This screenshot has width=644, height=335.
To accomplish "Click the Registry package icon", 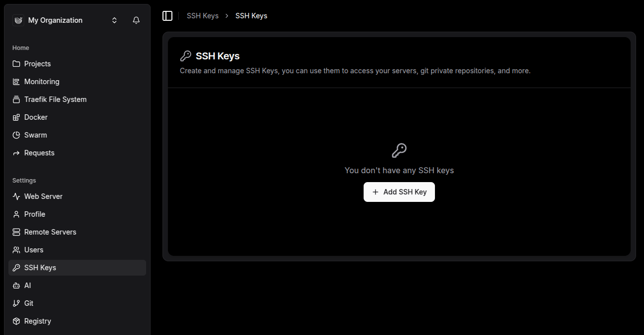I will point(16,321).
